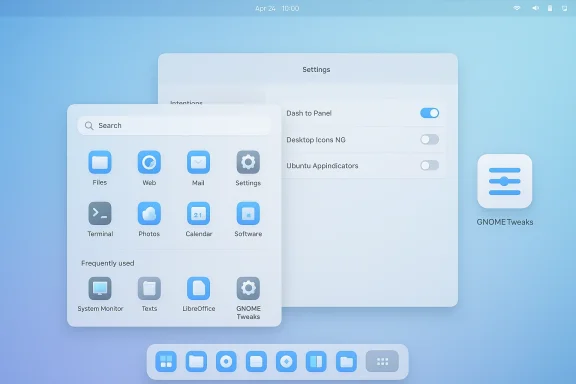Click the Wi-Fi indicator in the top bar
576x384 pixels.
517,8
